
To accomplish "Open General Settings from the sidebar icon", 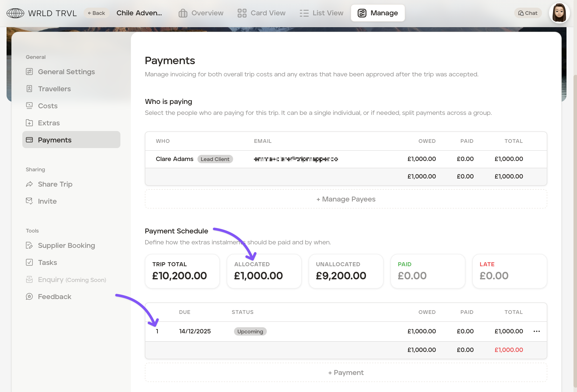I will click(29, 72).
